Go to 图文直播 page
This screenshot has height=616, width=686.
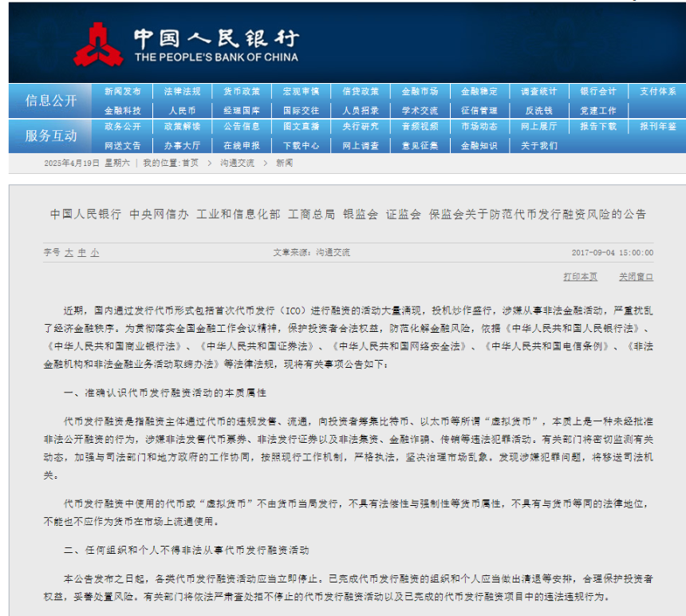pyautogui.click(x=301, y=126)
